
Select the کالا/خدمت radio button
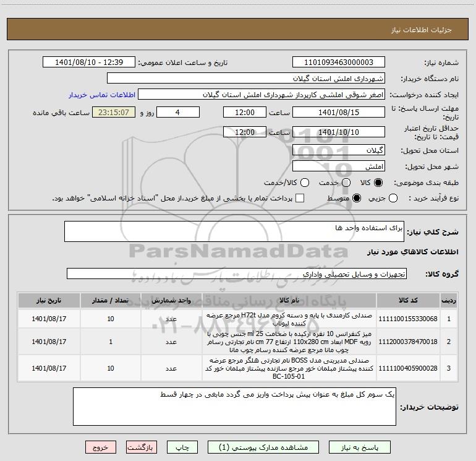(x=305, y=183)
